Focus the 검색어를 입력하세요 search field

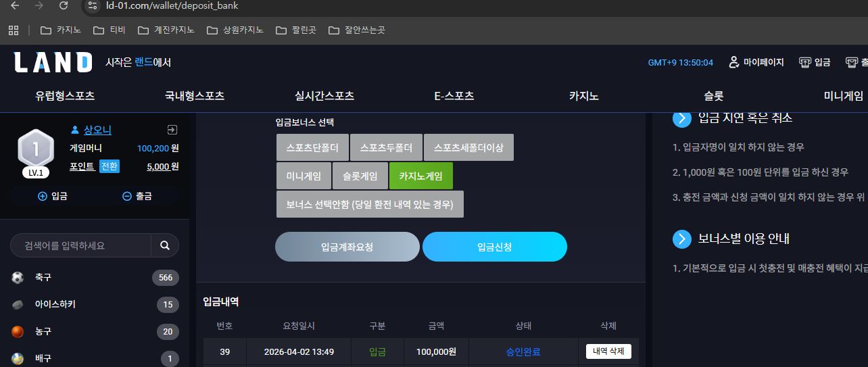point(80,245)
